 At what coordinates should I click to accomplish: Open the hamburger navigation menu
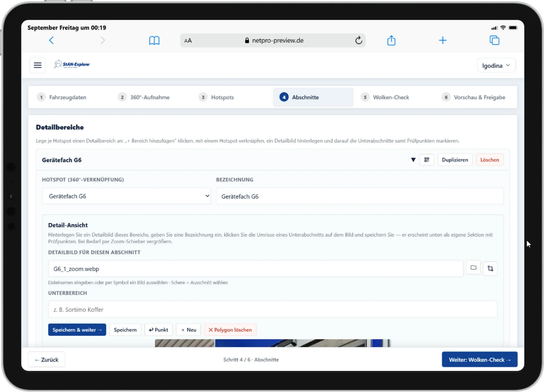tap(38, 65)
